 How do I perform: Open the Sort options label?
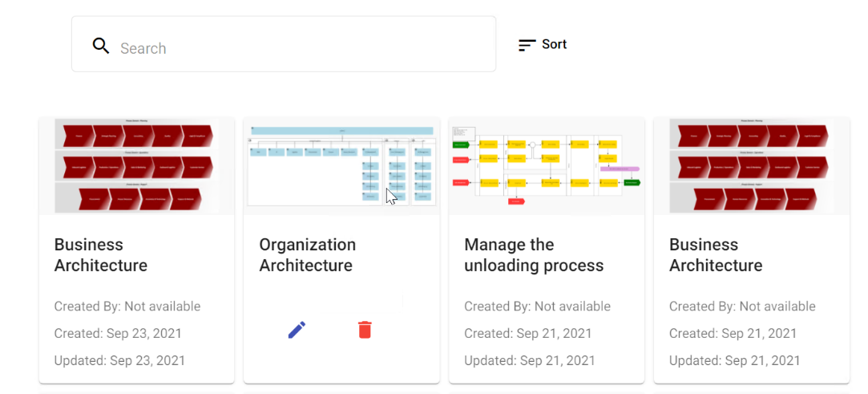coord(554,45)
